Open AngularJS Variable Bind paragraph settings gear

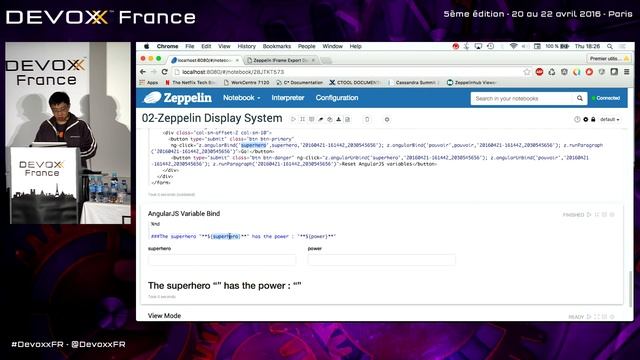click(x=612, y=215)
